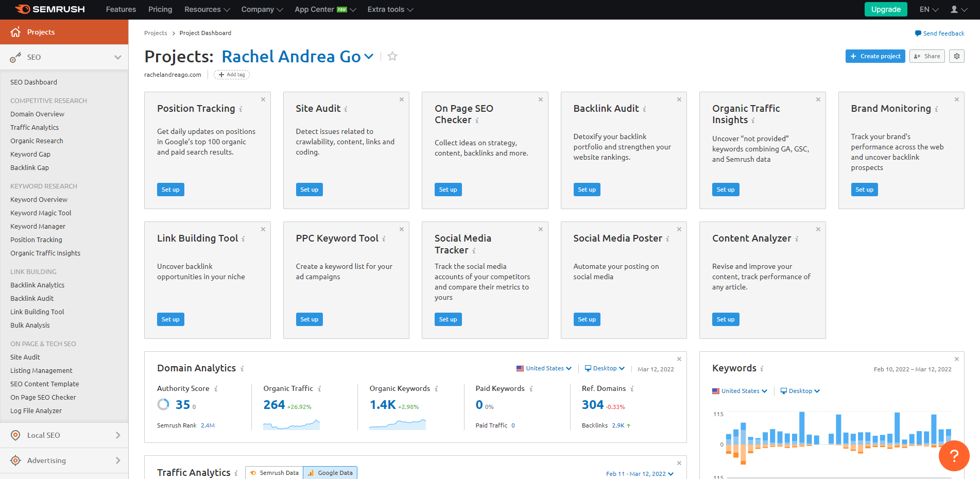The width and height of the screenshot is (980, 479).
Task: Open the Extra tools menu
Action: pos(390,9)
